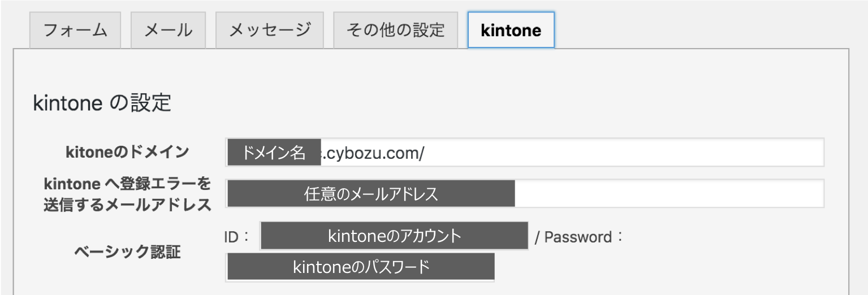The width and height of the screenshot is (868, 295).
Task: Click the error notification email address field
Action: (667, 194)
